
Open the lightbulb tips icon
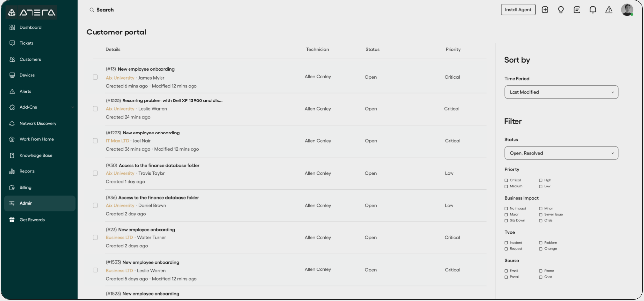[x=561, y=10]
